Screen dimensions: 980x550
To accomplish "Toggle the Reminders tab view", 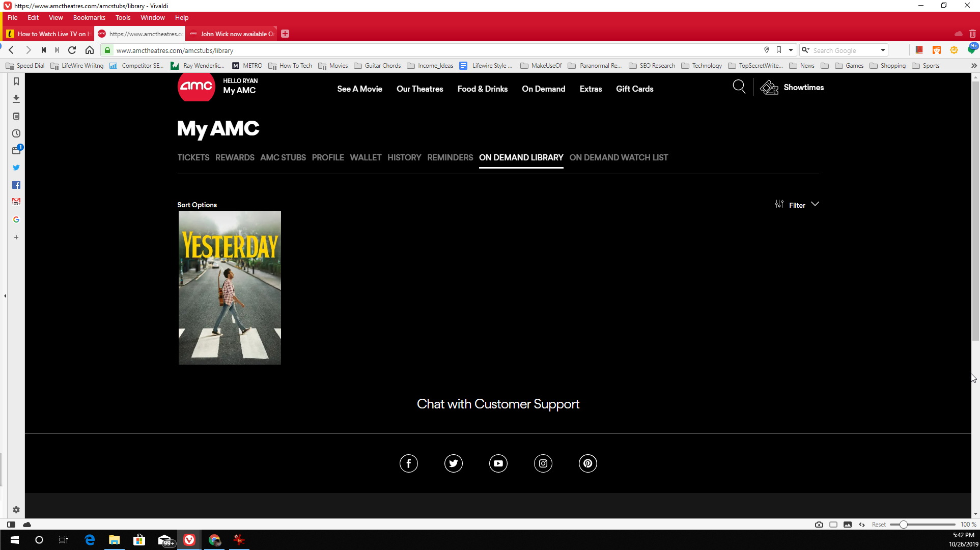I will (450, 157).
